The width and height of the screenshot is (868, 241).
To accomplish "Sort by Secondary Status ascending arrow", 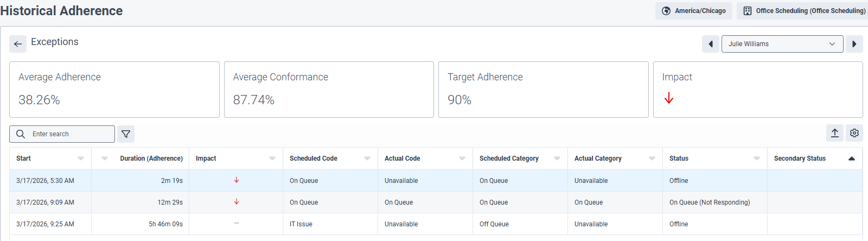I will (x=852, y=158).
